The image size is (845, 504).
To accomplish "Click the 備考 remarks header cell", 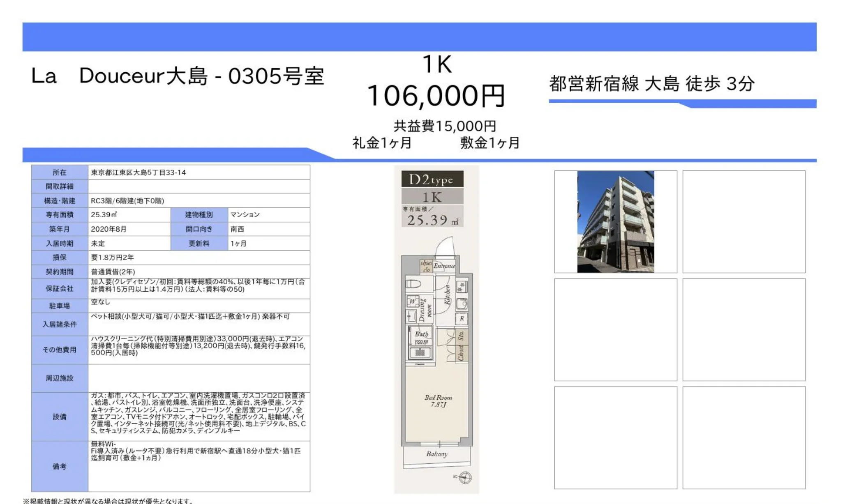I will point(60,466).
